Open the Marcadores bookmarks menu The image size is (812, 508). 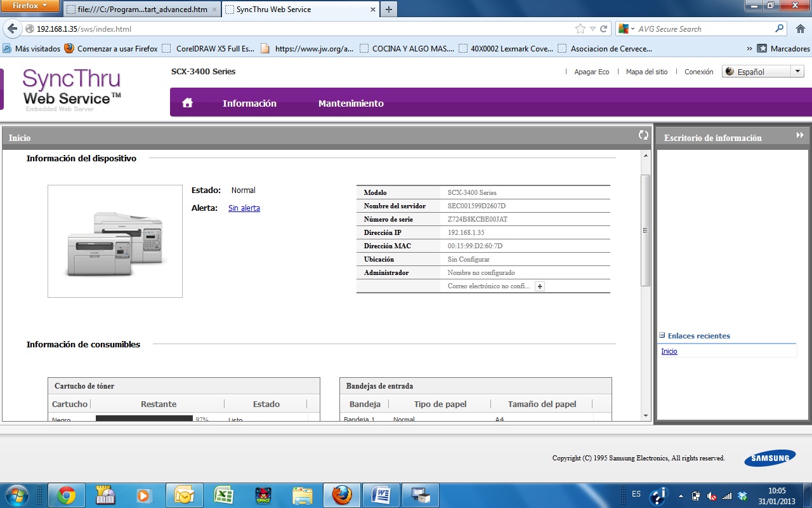[783, 48]
